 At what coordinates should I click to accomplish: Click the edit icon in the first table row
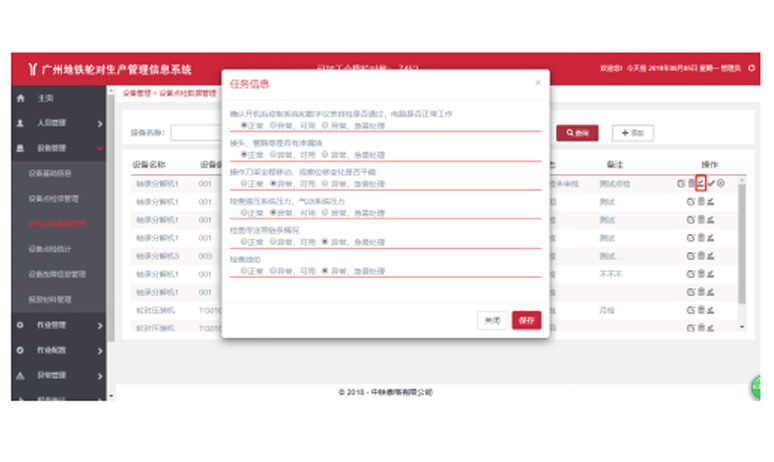680,184
